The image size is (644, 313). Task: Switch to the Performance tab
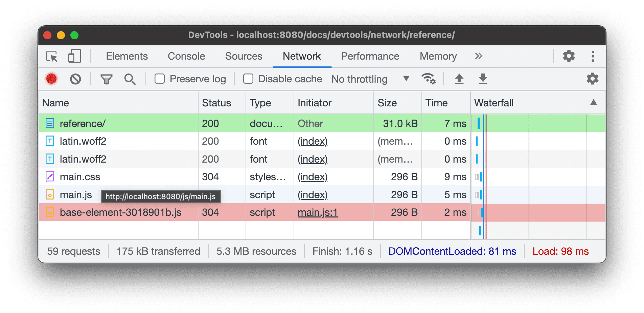pyautogui.click(x=370, y=56)
